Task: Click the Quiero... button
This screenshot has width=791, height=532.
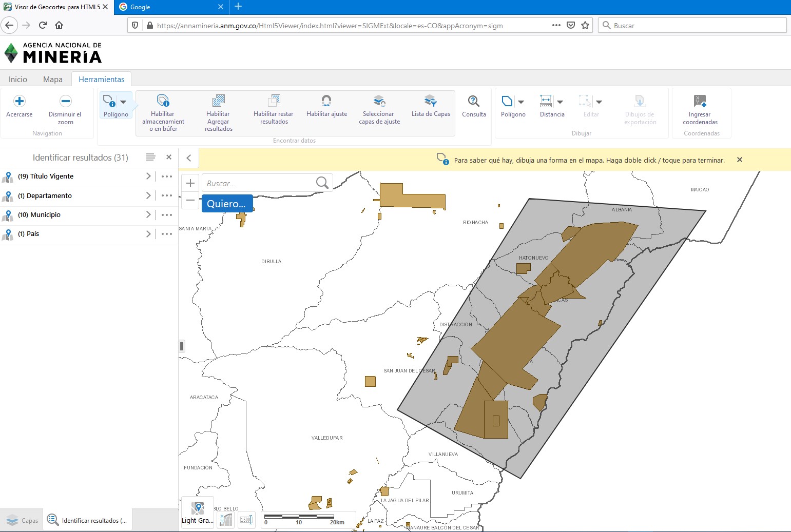Action: (x=227, y=204)
